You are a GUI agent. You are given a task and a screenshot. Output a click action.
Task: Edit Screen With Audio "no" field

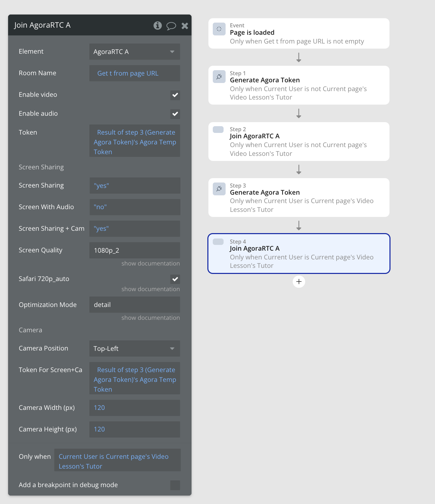click(x=135, y=207)
